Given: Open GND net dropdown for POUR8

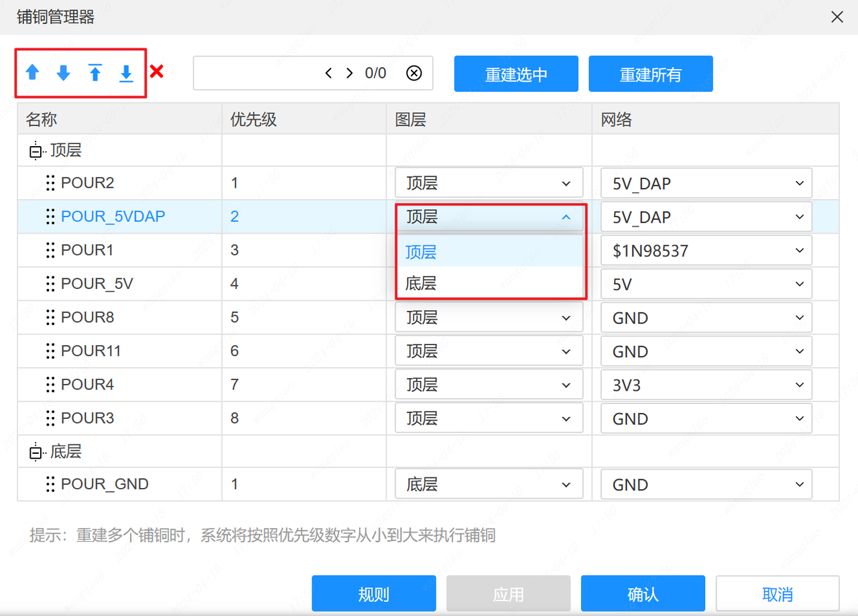Looking at the screenshot, I should pos(707,317).
